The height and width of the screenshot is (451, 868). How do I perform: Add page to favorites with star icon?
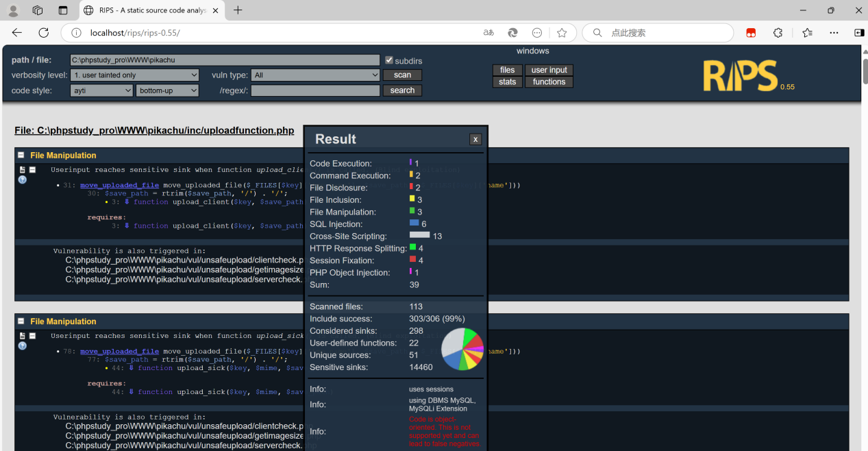pyautogui.click(x=562, y=32)
